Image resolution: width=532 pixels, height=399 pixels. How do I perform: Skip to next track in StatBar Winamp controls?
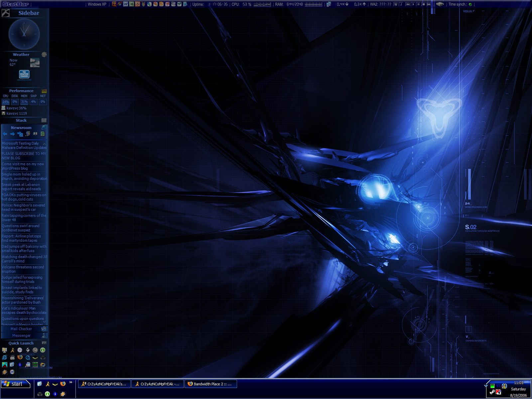[429, 4]
